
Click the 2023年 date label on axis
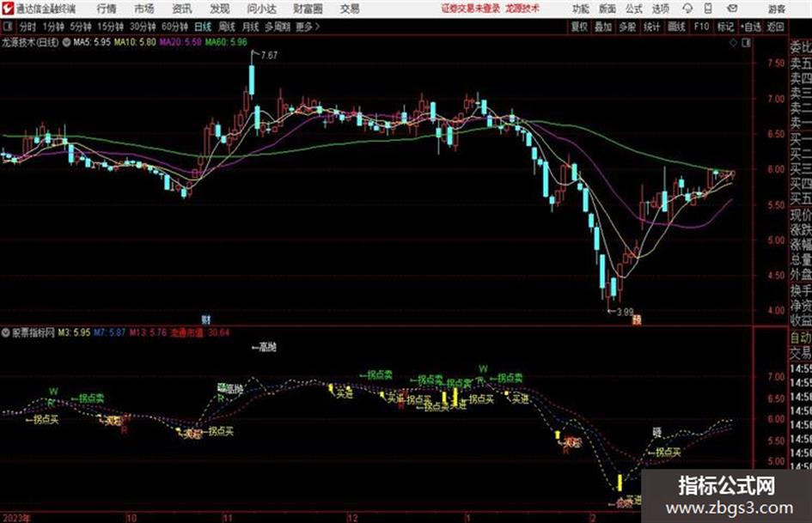pos(16,518)
